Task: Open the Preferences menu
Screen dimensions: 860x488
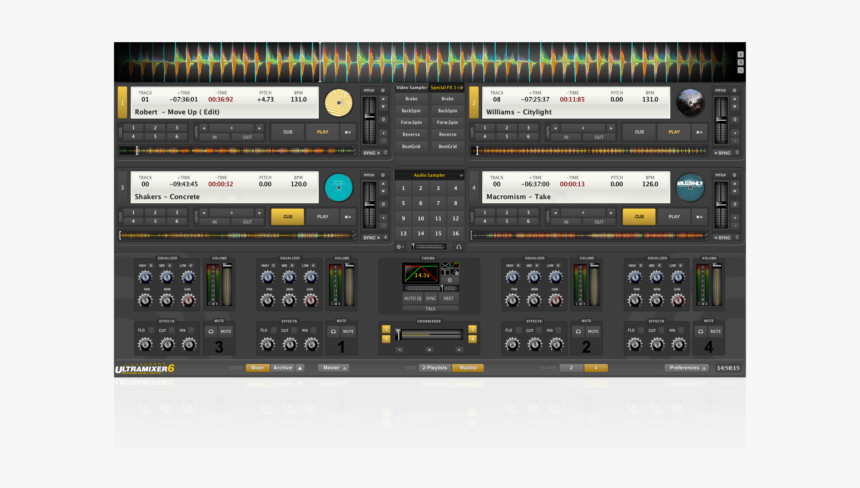Action: 687,368
